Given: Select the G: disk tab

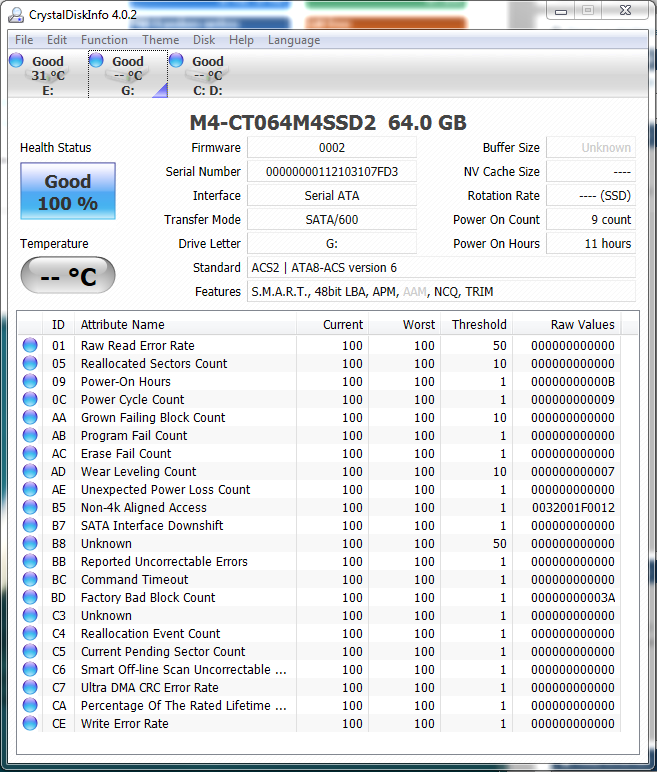Looking at the screenshot, I should pos(128,74).
